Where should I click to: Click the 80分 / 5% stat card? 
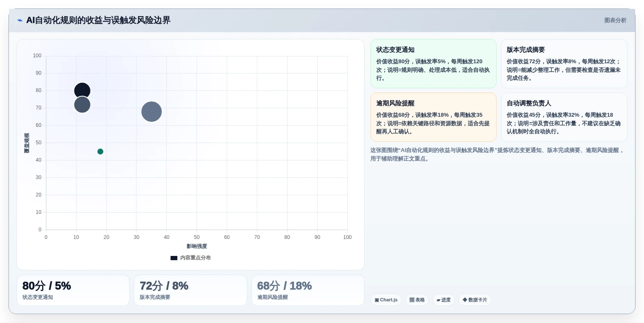pyautogui.click(x=73, y=290)
